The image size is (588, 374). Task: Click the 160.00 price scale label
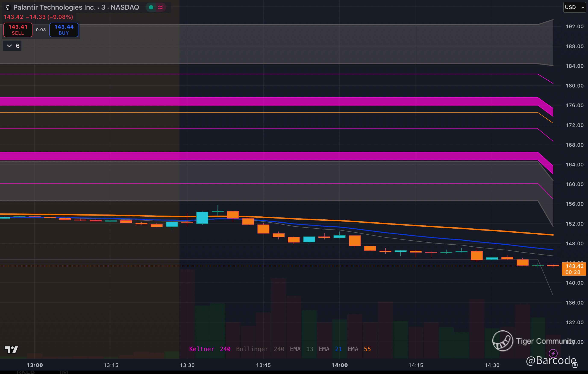point(574,184)
